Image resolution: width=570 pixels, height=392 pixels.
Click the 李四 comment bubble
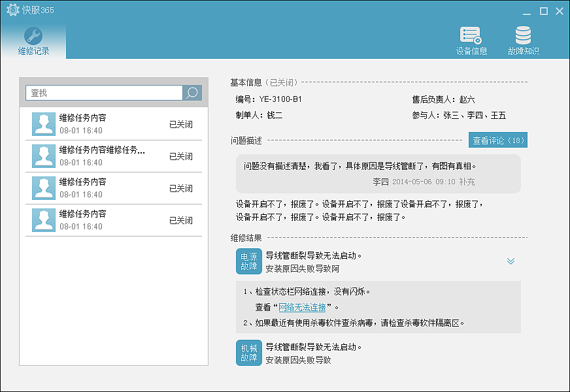[378, 174]
